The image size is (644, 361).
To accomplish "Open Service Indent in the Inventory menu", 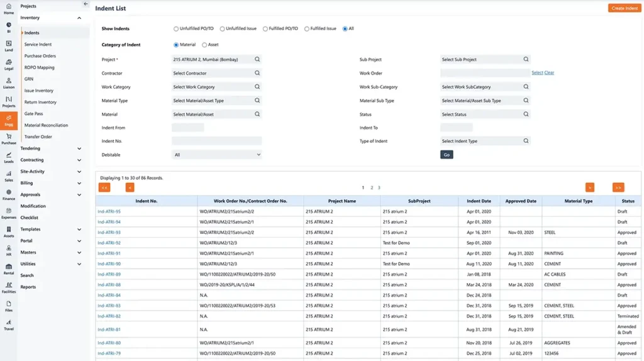I will 38,45.
